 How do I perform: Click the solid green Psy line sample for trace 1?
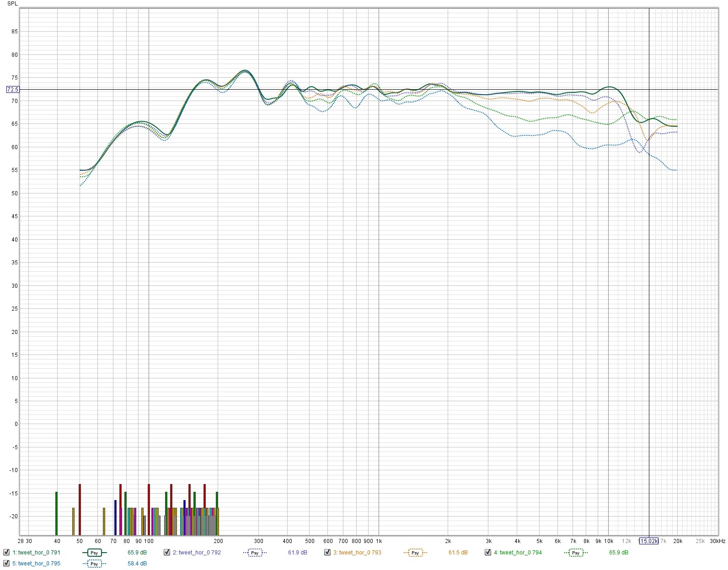[x=94, y=553]
